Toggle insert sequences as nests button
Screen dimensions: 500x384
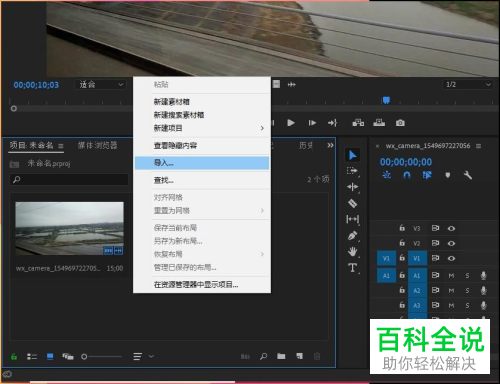pos(386,175)
